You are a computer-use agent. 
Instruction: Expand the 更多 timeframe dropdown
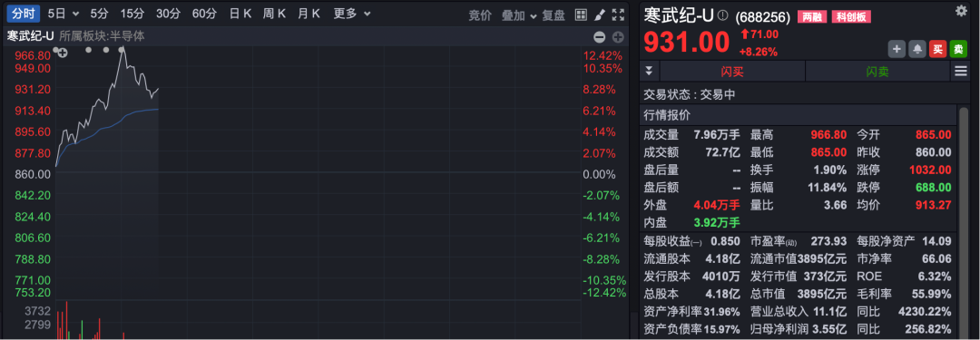352,14
